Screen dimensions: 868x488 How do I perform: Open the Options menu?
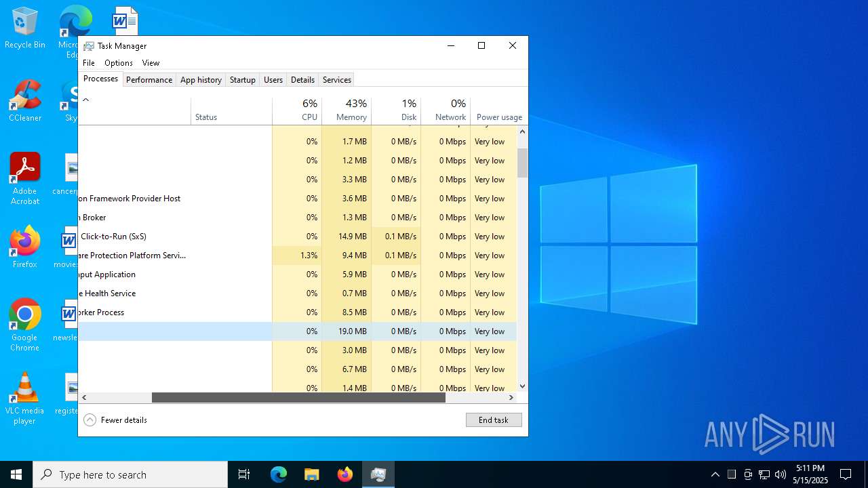(119, 63)
